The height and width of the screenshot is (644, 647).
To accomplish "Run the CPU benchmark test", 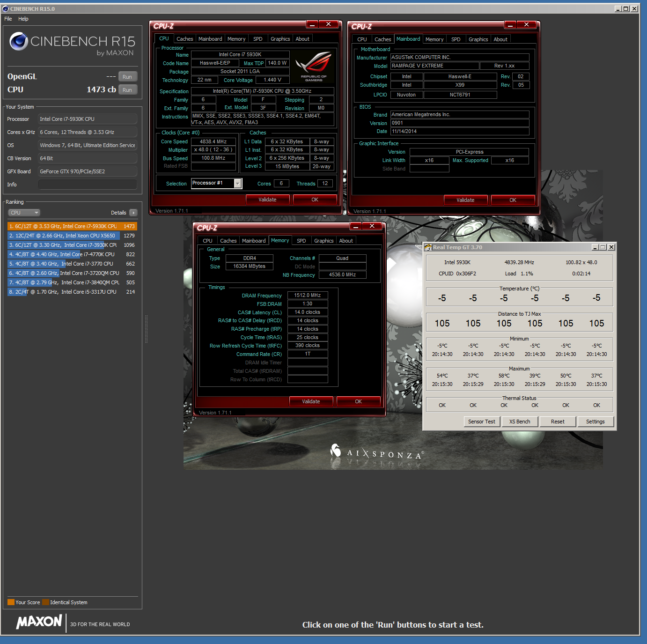I will (127, 90).
